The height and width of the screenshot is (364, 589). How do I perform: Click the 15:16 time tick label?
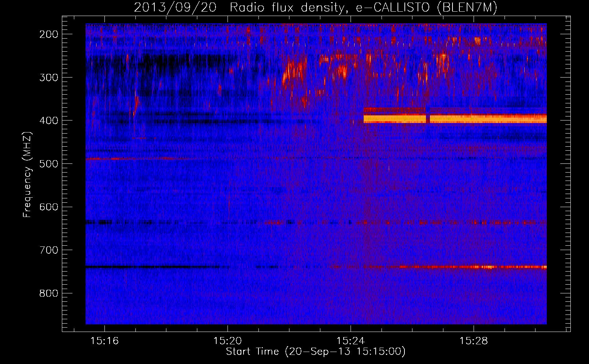click(x=104, y=341)
